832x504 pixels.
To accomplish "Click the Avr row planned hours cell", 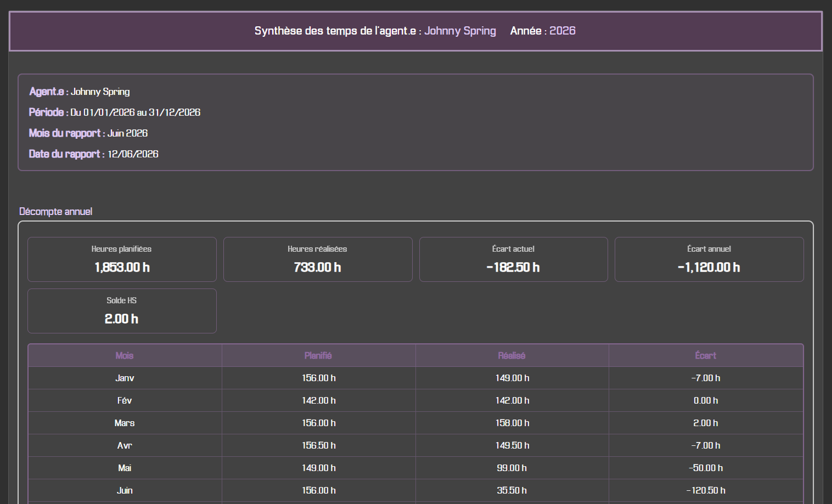I will click(x=318, y=445).
